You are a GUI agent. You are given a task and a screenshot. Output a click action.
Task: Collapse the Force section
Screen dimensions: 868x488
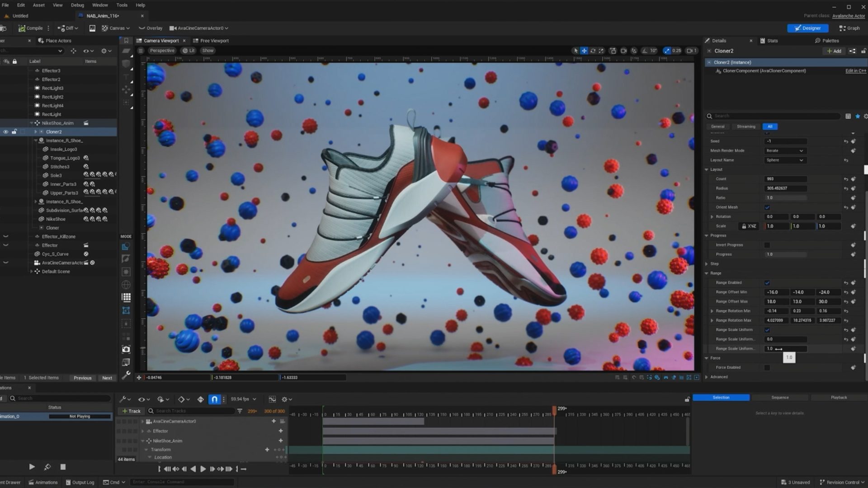tap(707, 358)
